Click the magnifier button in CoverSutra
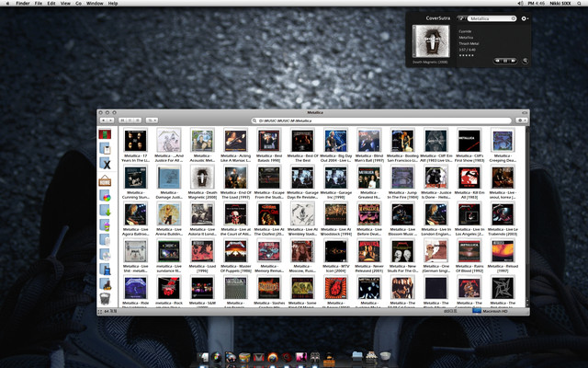Image resolution: width=588 pixels, height=368 pixels. [525, 61]
